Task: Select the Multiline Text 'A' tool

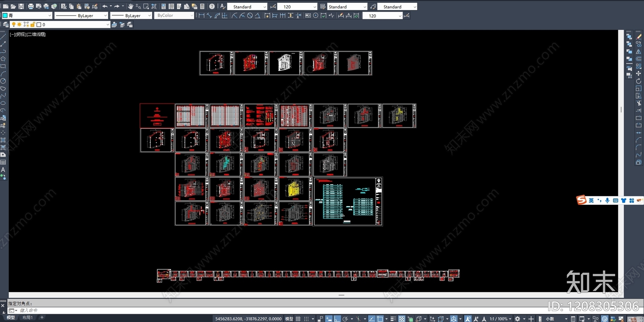Action: pyautogui.click(x=3, y=170)
